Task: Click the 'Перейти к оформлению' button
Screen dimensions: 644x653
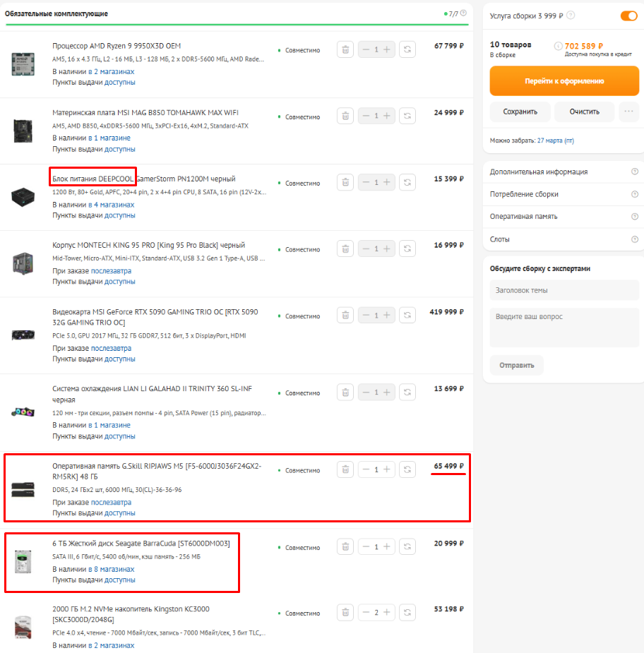Action: click(563, 81)
